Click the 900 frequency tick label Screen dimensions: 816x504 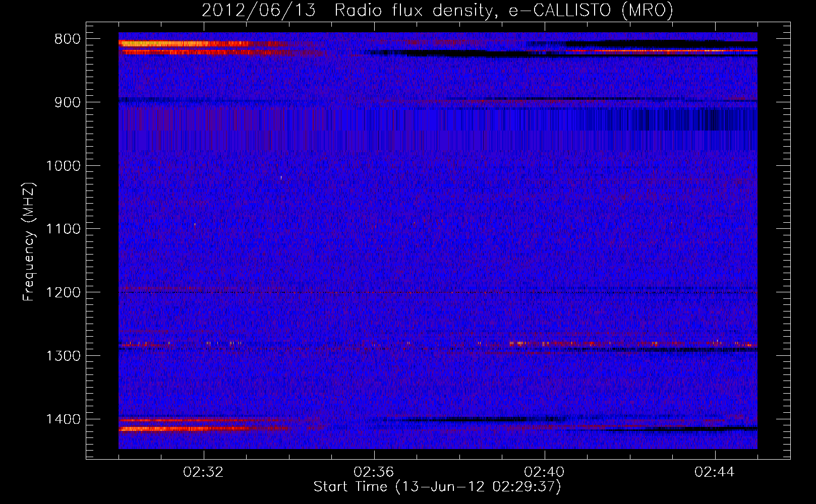coord(68,102)
